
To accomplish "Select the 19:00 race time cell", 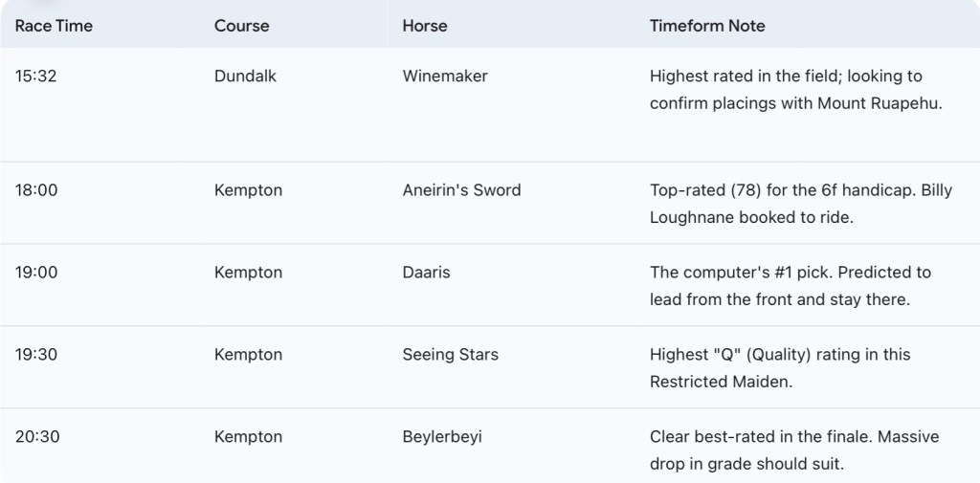I will (x=36, y=273).
